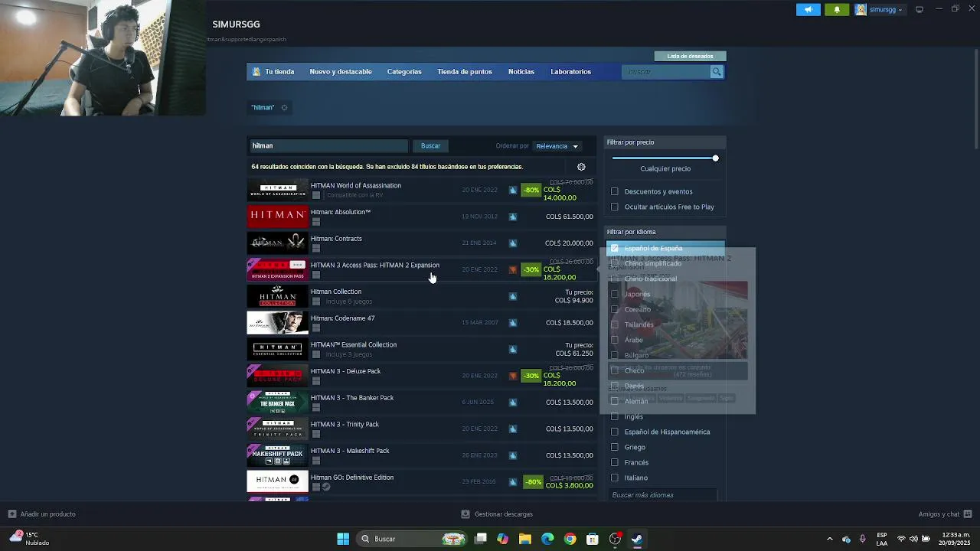
Task: Check Español de Hispanoamérica language
Action: pos(614,432)
